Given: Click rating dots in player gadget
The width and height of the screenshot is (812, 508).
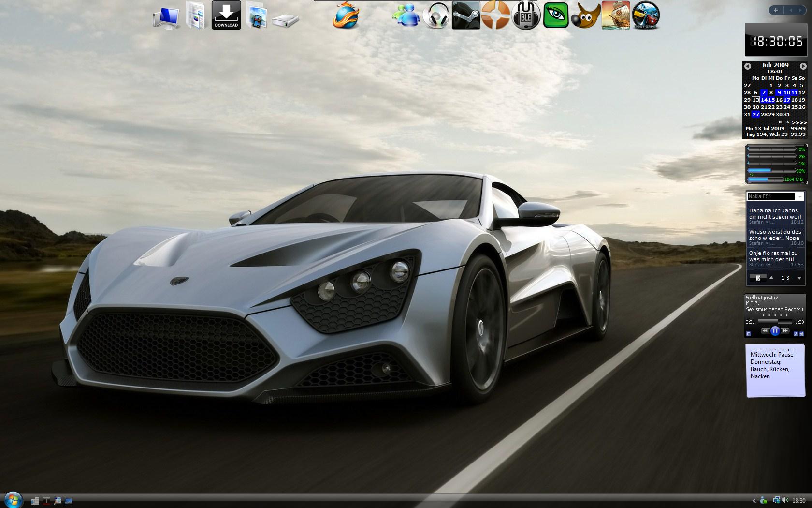Looking at the screenshot, I should (775, 315).
